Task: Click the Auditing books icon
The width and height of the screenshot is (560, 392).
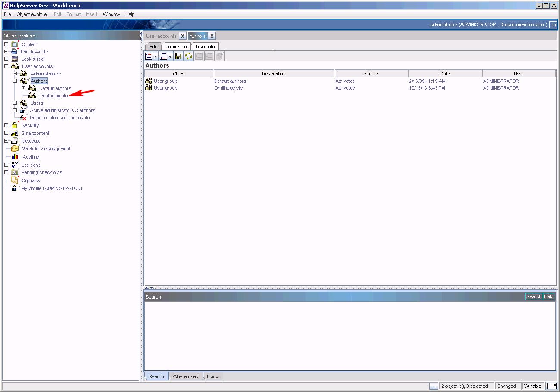Action: pos(15,157)
